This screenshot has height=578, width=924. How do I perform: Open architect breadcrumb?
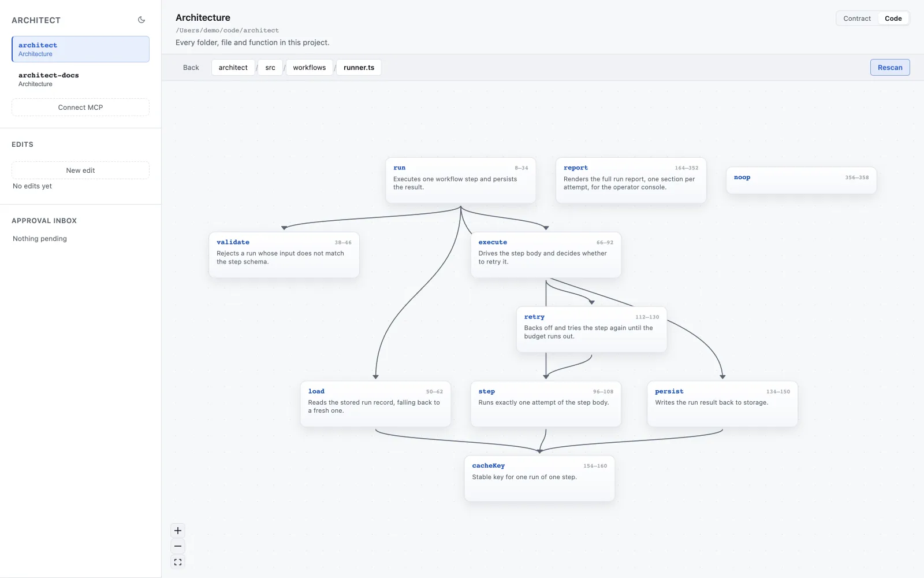click(233, 68)
